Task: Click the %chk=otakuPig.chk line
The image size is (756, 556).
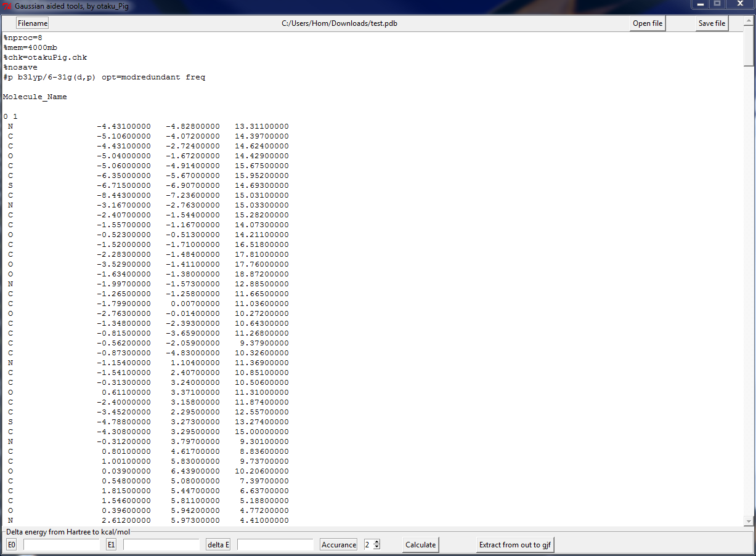Action: [45, 57]
